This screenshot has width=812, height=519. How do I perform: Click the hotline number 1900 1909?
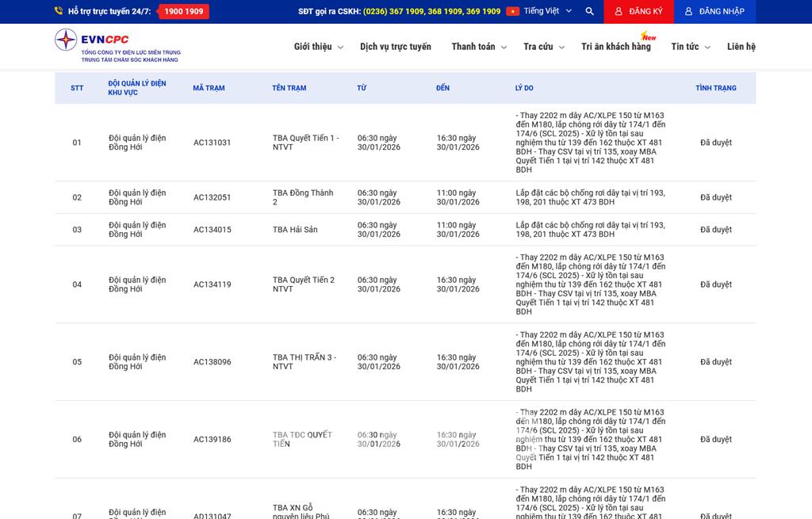point(183,12)
